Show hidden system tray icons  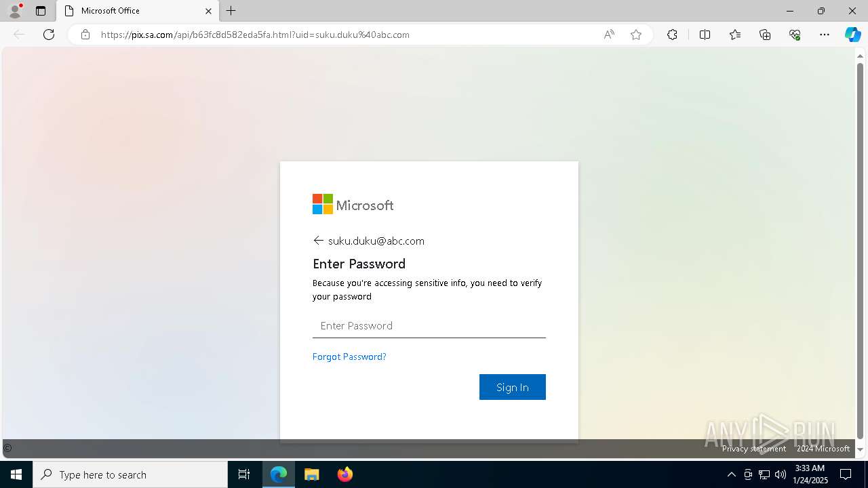(731, 474)
